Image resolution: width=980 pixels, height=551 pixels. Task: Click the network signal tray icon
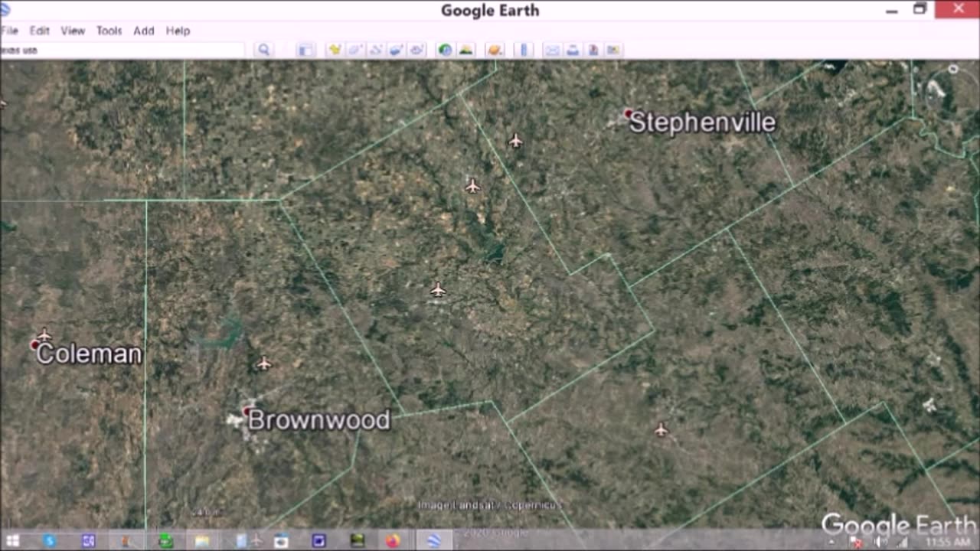(903, 542)
